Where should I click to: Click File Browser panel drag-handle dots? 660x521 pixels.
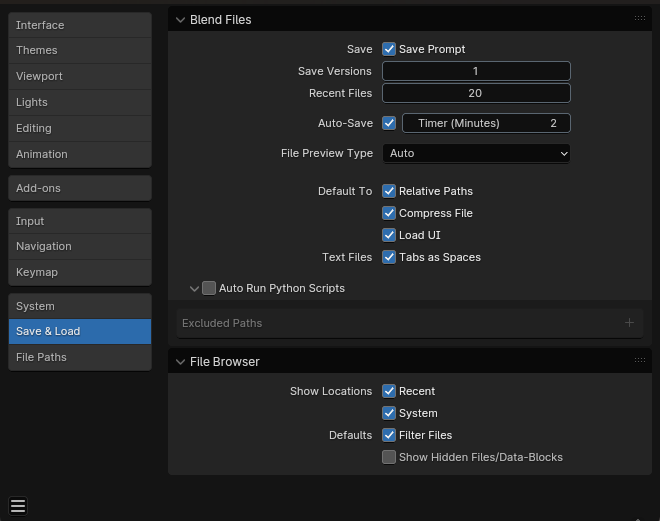639,361
